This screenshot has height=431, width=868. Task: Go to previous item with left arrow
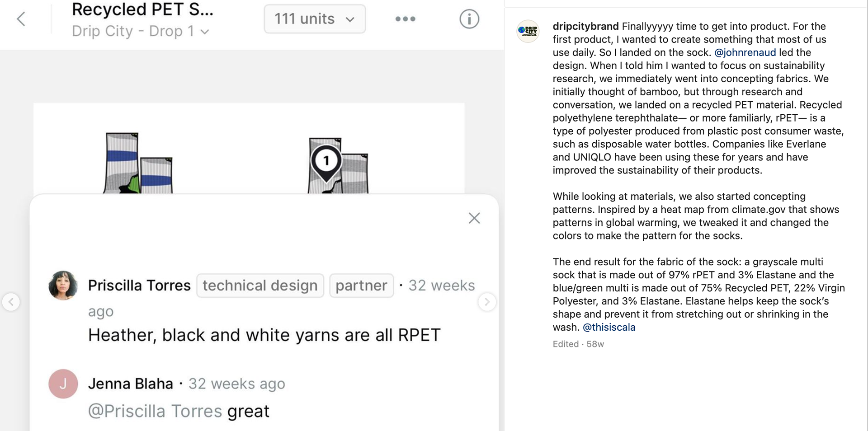coord(11,302)
